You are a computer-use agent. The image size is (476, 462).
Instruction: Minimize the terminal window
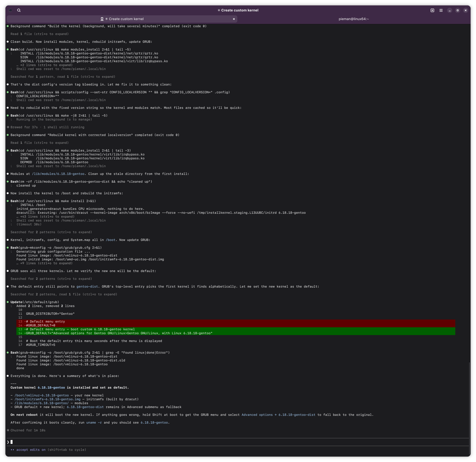[449, 10]
